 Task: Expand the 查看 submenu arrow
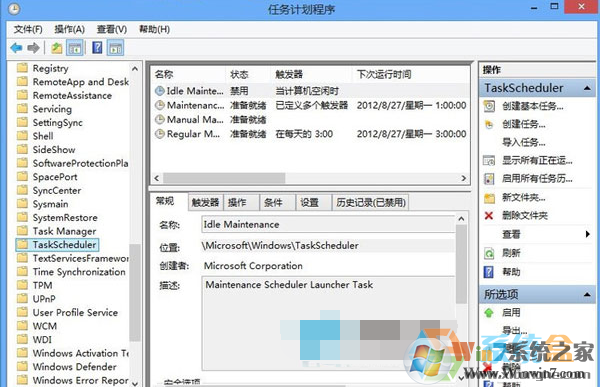coord(588,234)
